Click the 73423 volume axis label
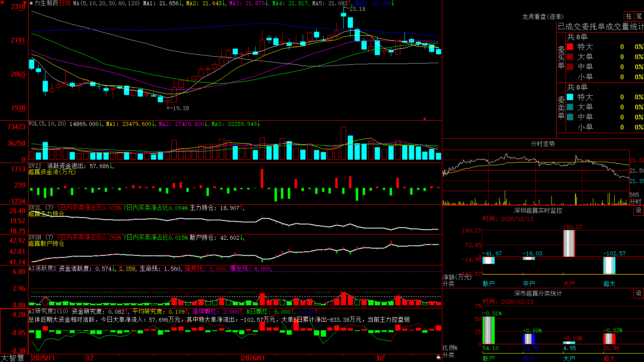This screenshot has width=644, height=362. (x=17, y=127)
